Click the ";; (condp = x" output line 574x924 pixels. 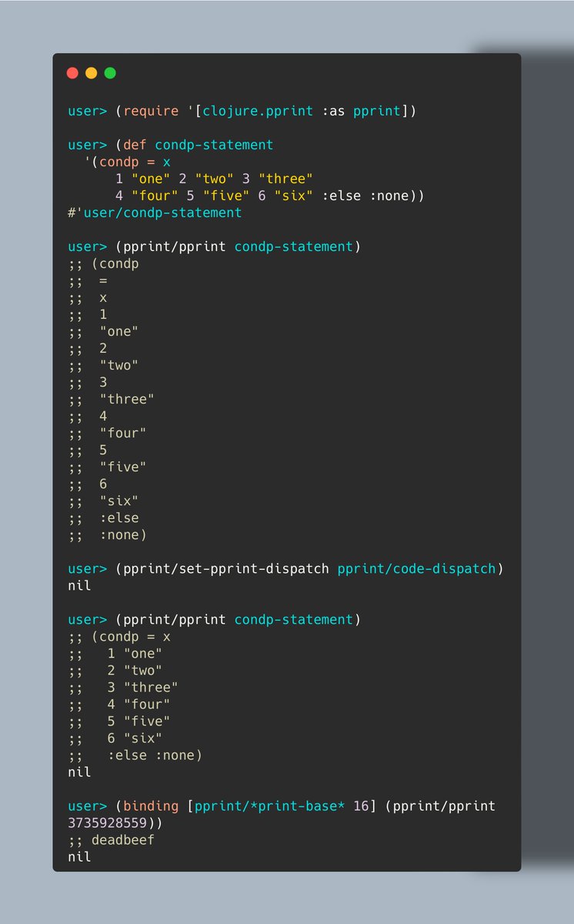pos(119,636)
